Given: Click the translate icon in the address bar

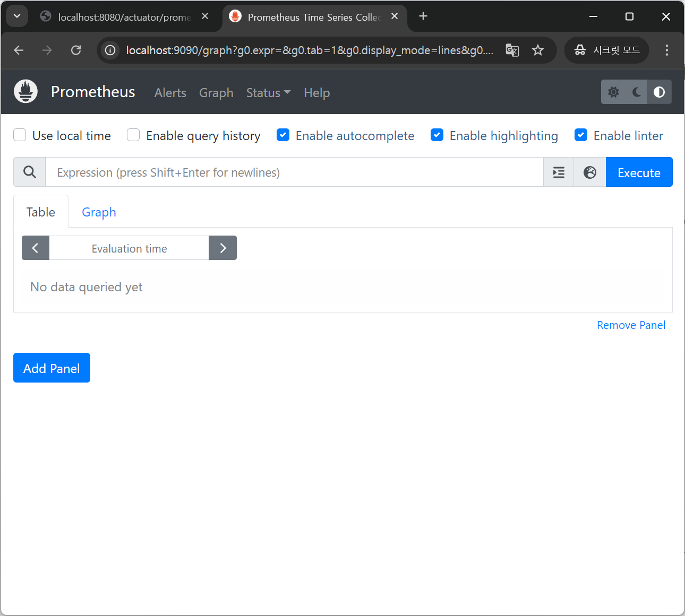Looking at the screenshot, I should pos(512,50).
